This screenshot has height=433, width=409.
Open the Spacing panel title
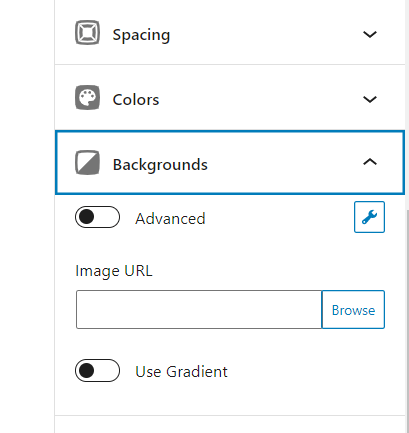coord(141,35)
